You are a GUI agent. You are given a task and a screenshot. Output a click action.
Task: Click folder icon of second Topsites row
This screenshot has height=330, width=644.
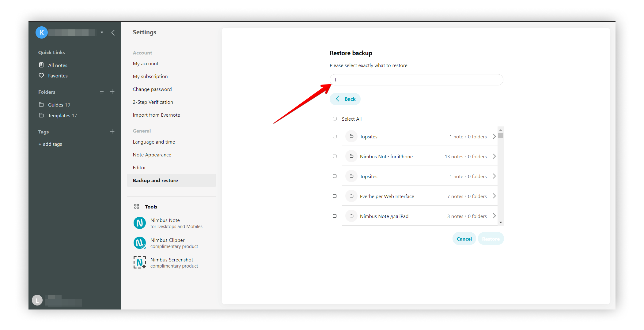[x=351, y=176]
